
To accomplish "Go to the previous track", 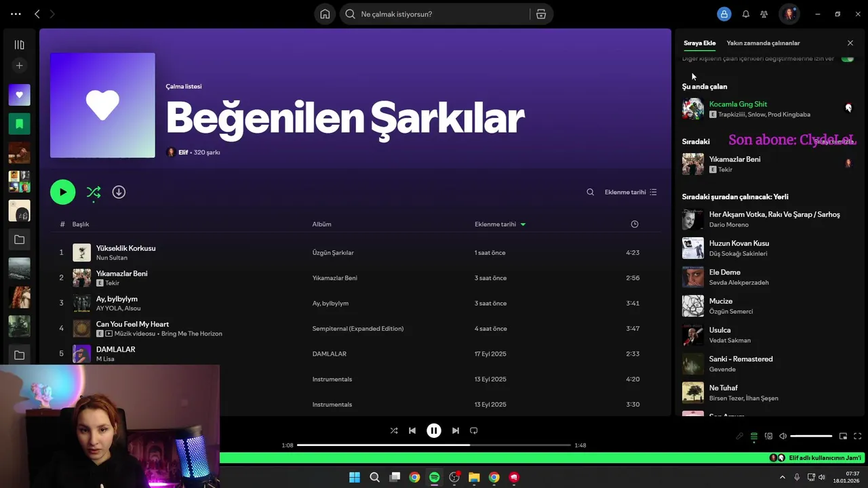I will pyautogui.click(x=412, y=430).
